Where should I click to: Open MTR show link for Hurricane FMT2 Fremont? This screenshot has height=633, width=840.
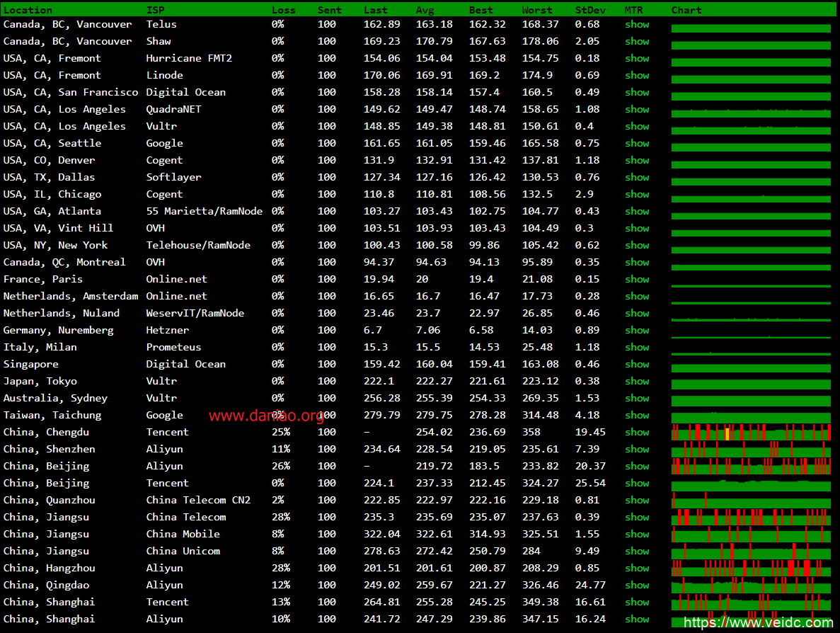pos(637,58)
